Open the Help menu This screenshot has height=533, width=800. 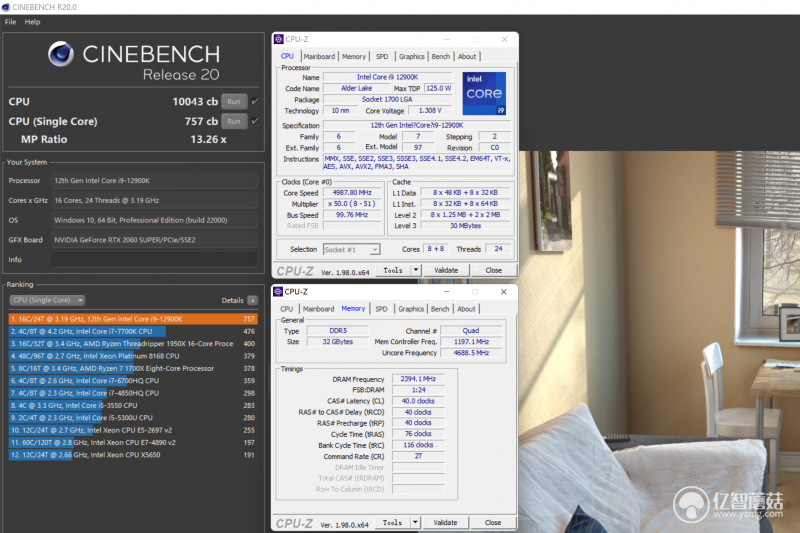pyautogui.click(x=32, y=22)
